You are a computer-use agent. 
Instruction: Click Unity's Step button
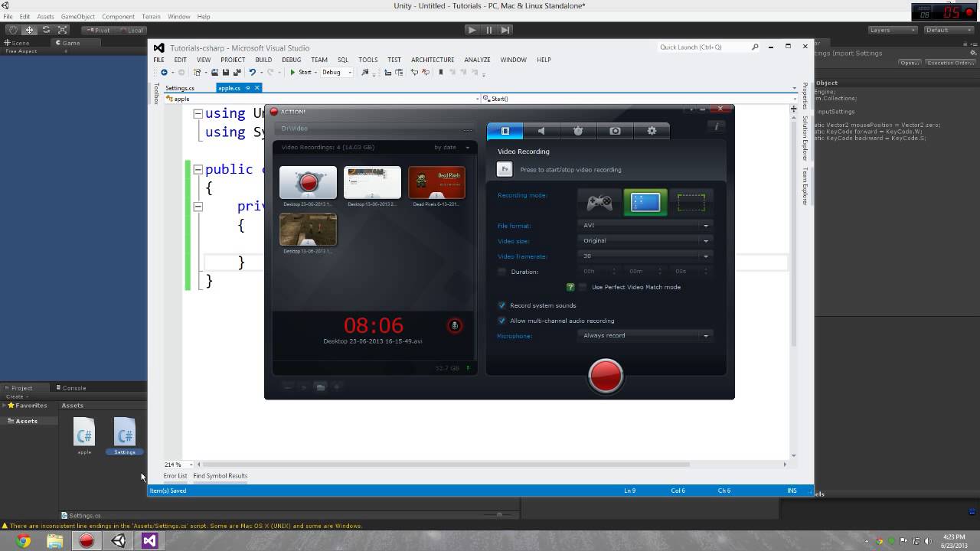[x=505, y=30]
